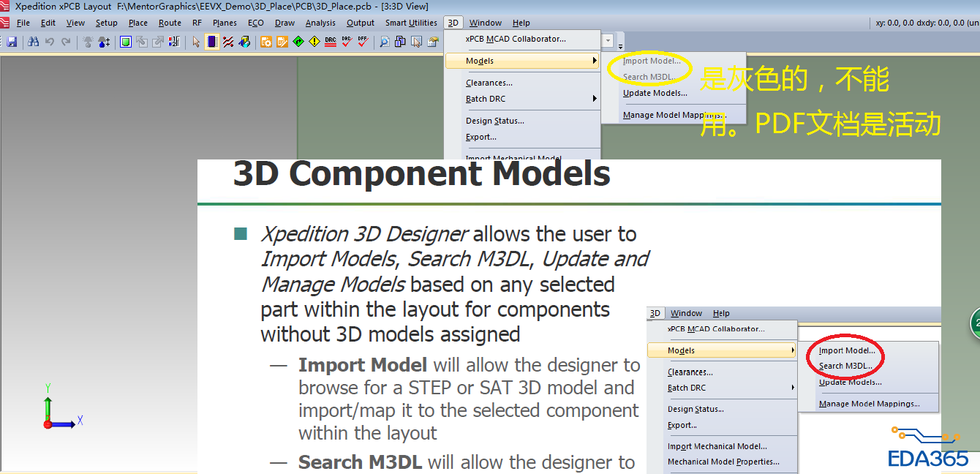The height and width of the screenshot is (474, 980).
Task: Expand the Models submenu arrow
Action: point(595,61)
